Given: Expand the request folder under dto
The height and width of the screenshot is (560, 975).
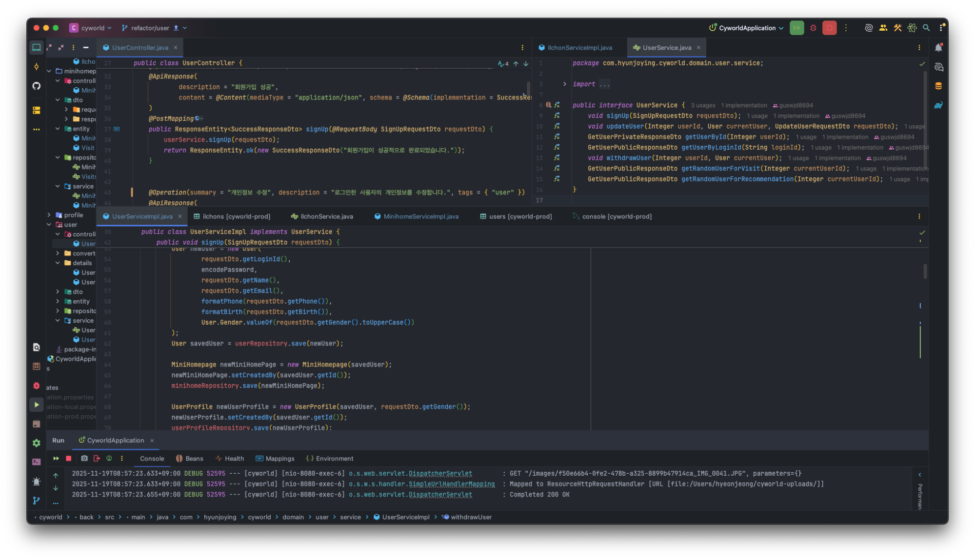Looking at the screenshot, I should [x=66, y=110].
